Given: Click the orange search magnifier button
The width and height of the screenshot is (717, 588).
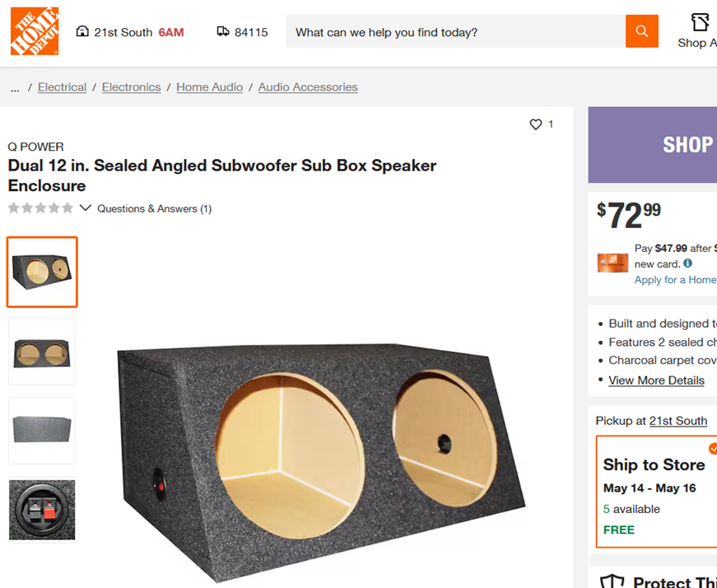Looking at the screenshot, I should tap(641, 31).
